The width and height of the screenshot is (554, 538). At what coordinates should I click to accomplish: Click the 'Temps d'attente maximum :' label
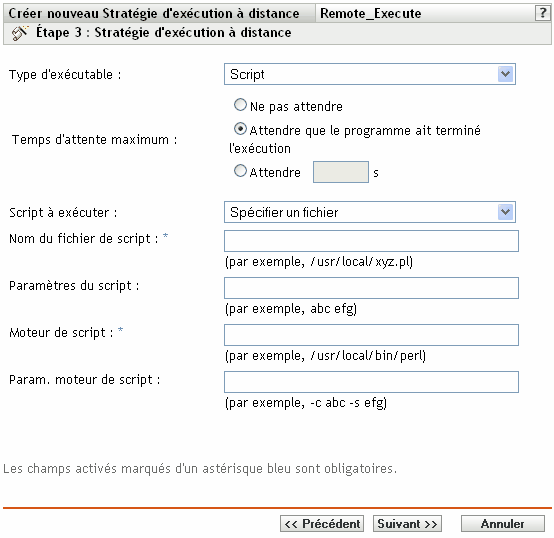point(94,140)
